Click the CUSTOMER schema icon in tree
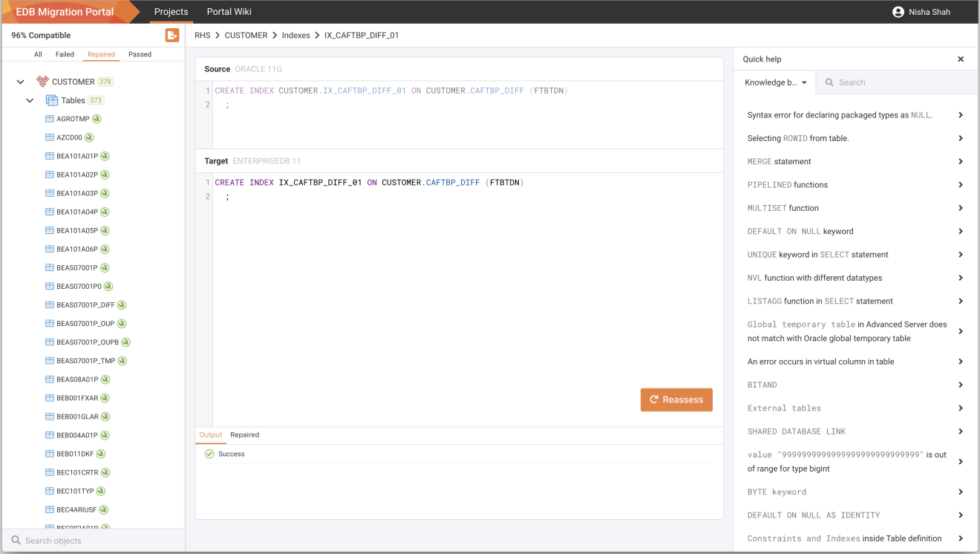Image resolution: width=980 pixels, height=554 pixels. [42, 82]
